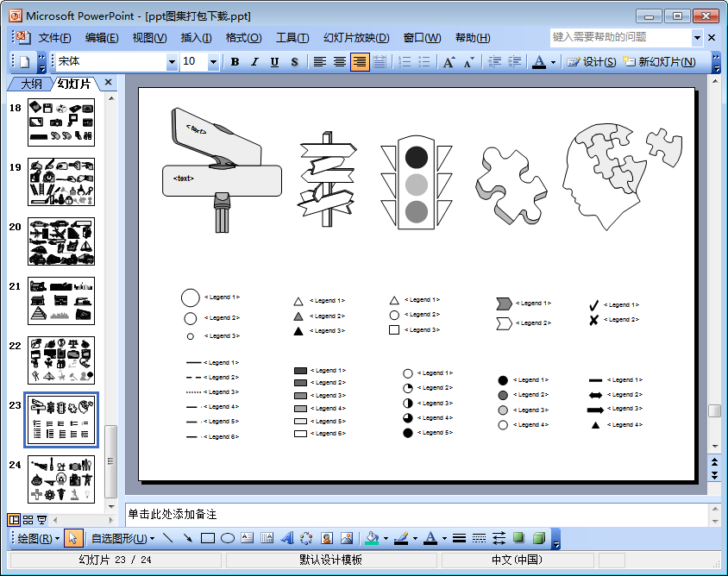Toggle Italic formatting
728x576 pixels.
click(x=254, y=62)
